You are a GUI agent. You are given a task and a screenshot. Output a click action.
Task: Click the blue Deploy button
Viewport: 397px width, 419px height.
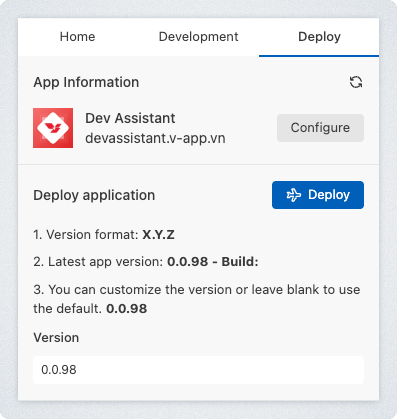pyautogui.click(x=318, y=195)
